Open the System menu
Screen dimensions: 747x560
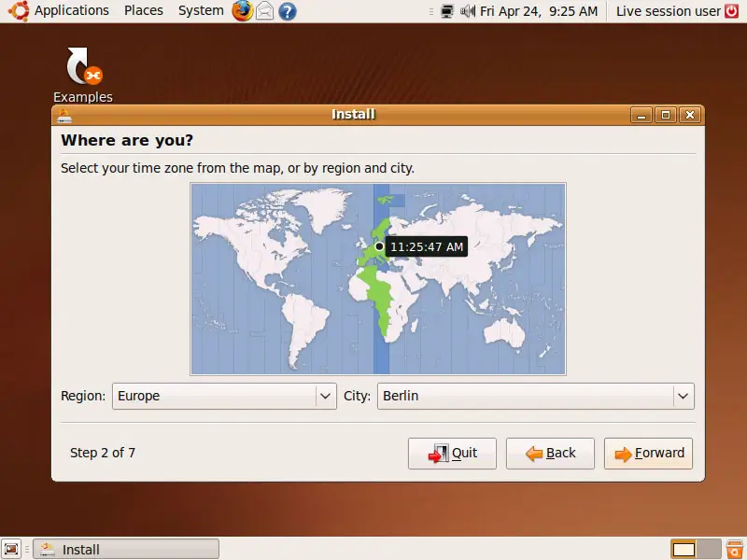[x=201, y=10]
